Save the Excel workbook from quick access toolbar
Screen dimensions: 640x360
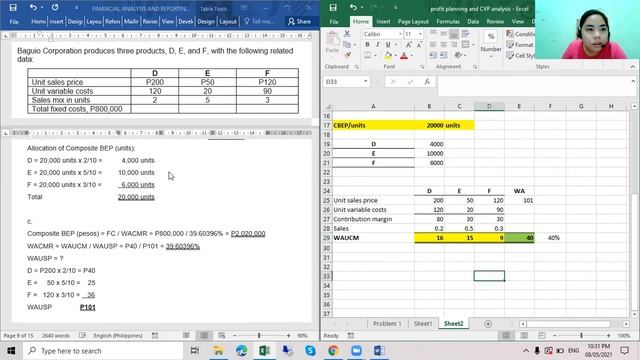(x=333, y=7)
